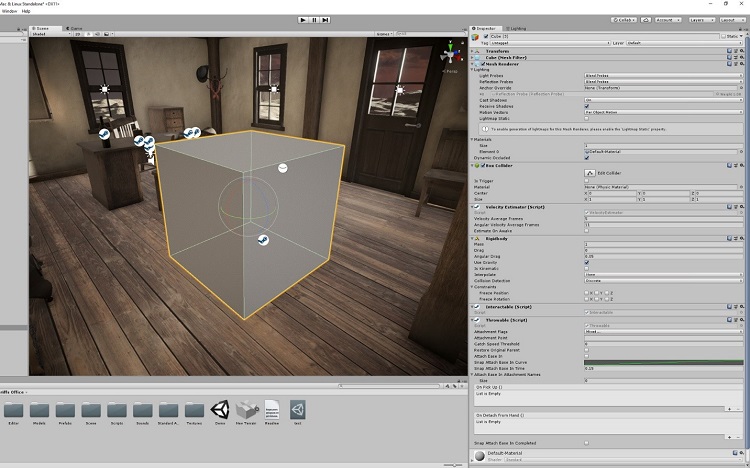
Task: Enable Is Kinematic checkbox
Action: tap(587, 268)
